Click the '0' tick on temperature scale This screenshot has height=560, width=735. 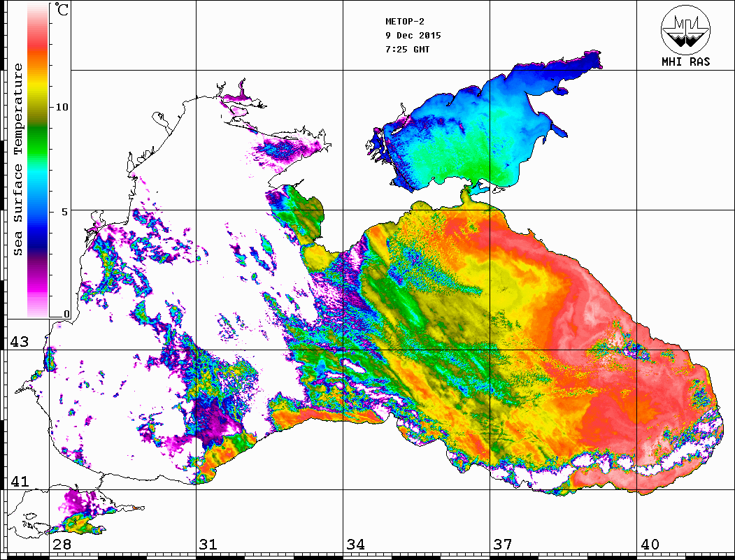click(66, 314)
